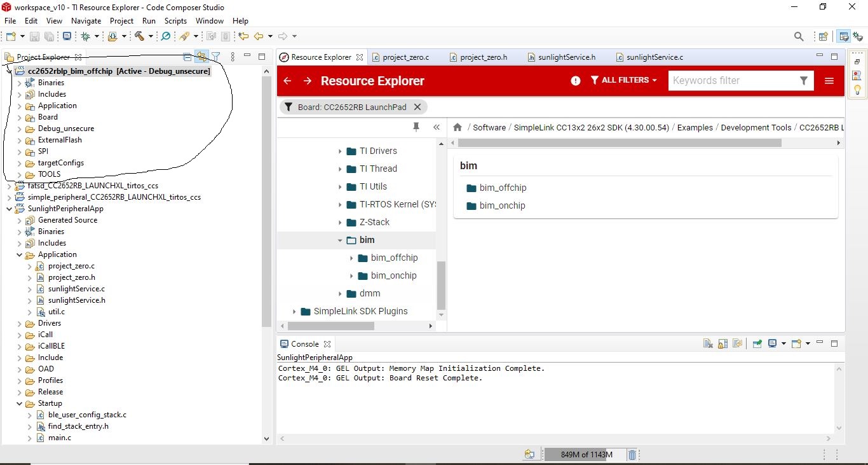Expand the Includes folder under cc2652rblp_bim_offchip
The image size is (868, 465).
(x=19, y=94)
